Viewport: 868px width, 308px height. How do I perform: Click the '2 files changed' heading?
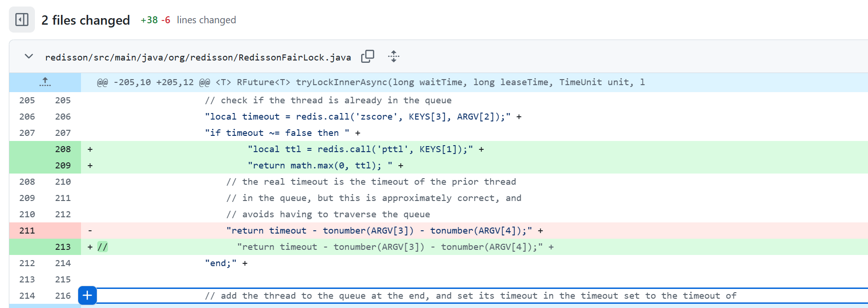pos(86,20)
